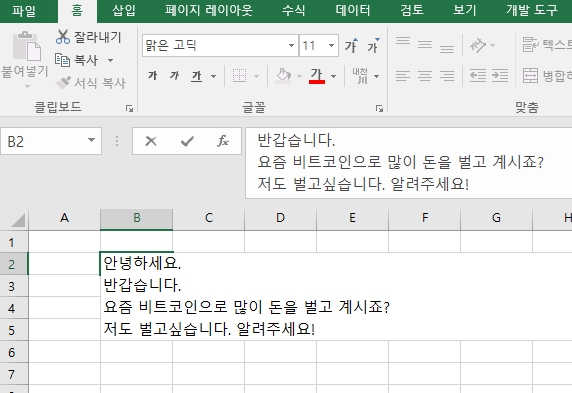
Task: Toggle wrap text (텍스트) button
Action: [547, 45]
